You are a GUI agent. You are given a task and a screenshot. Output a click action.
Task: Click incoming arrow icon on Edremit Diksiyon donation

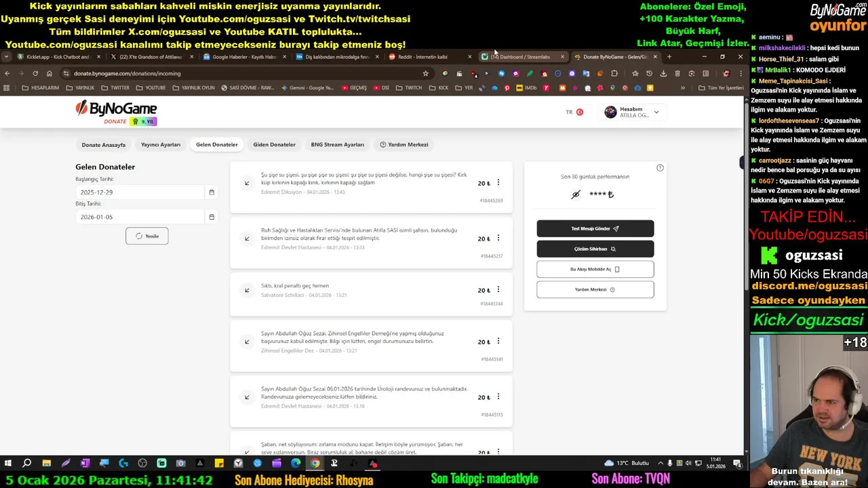[247, 183]
